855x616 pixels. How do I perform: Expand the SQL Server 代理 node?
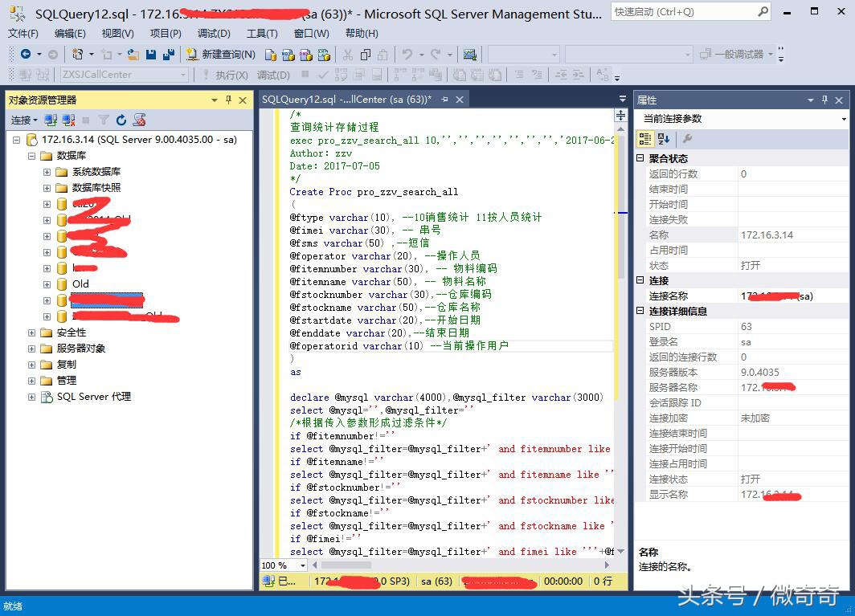click(x=31, y=397)
